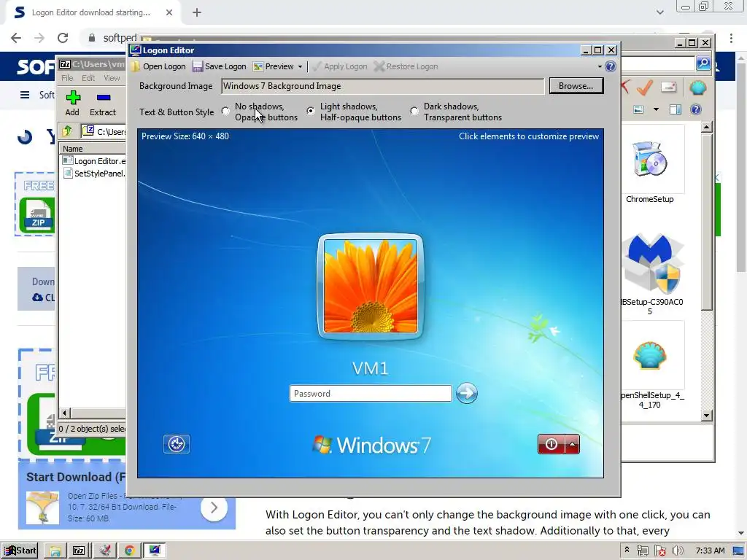Expand toolbar options arrow next to help

(x=600, y=66)
